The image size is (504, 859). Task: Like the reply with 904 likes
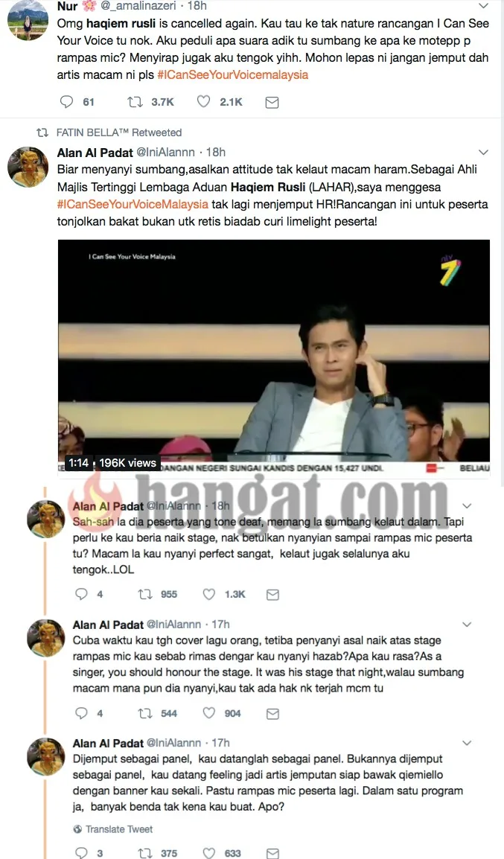click(x=208, y=712)
